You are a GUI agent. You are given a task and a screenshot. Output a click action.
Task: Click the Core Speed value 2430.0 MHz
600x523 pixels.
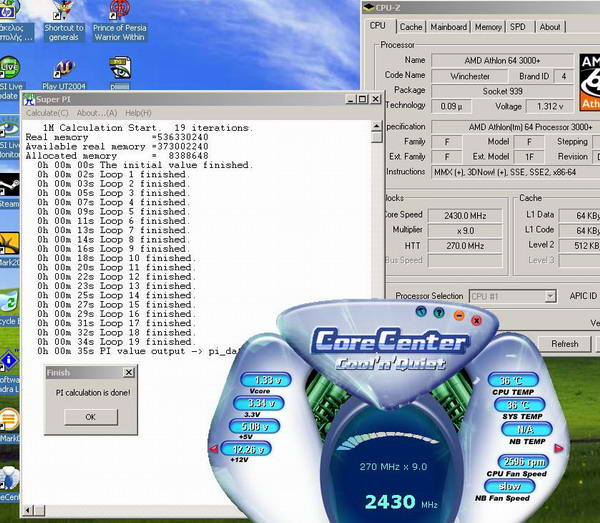465,216
